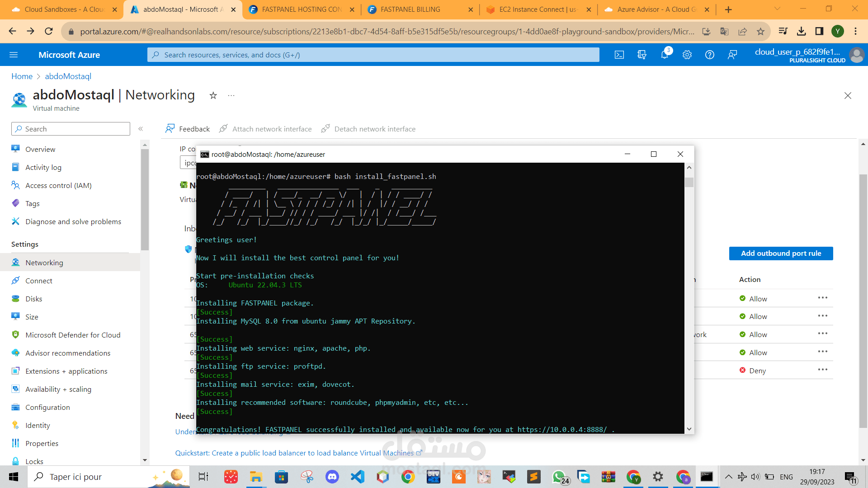Open Azure Cloud Shell icon
Image resolution: width=868 pixels, height=488 pixels.
click(619, 55)
